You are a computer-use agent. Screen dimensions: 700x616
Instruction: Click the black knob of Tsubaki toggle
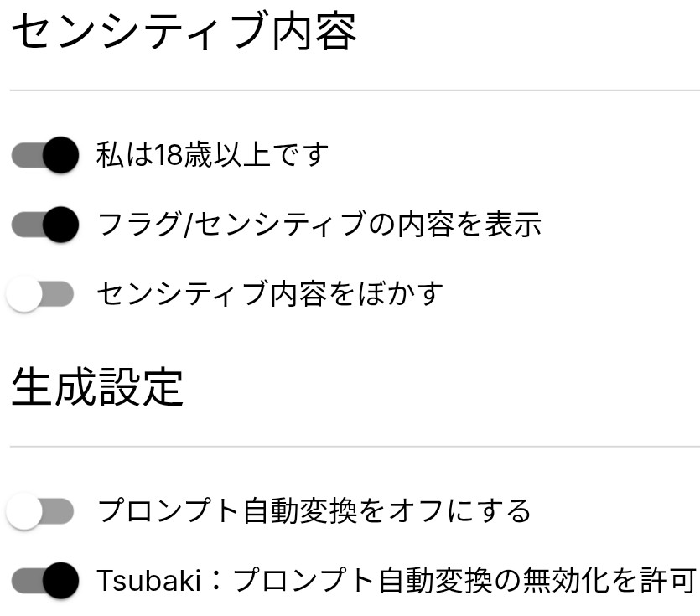coord(59,580)
